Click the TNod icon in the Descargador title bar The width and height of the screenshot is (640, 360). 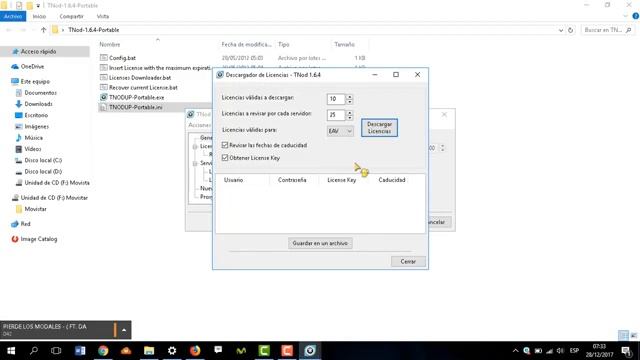[220, 75]
